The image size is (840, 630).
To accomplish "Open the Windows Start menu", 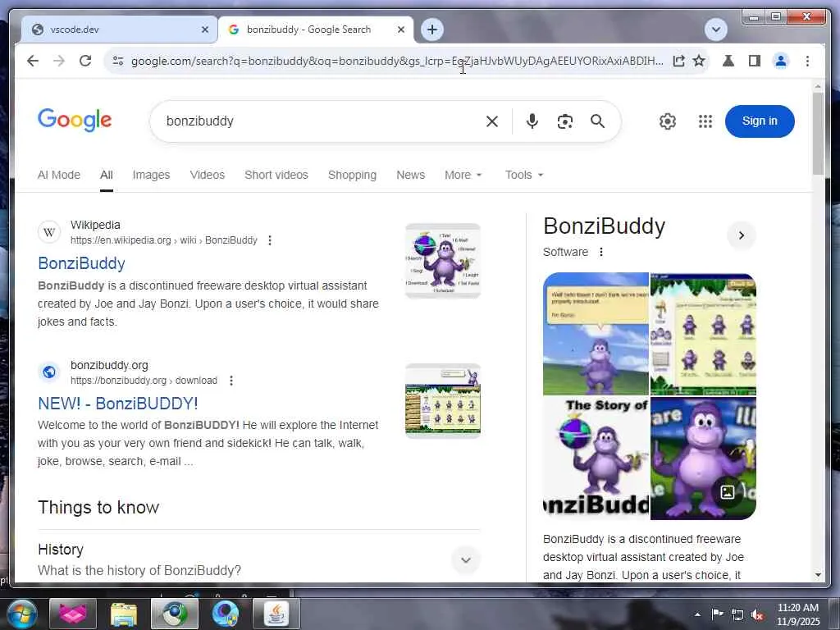I will pos(21,614).
